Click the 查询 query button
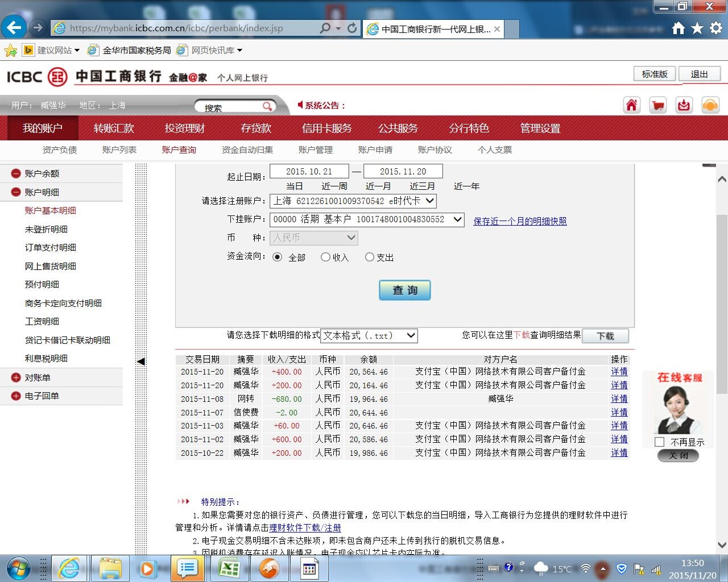The width and height of the screenshot is (728, 582). (x=405, y=290)
